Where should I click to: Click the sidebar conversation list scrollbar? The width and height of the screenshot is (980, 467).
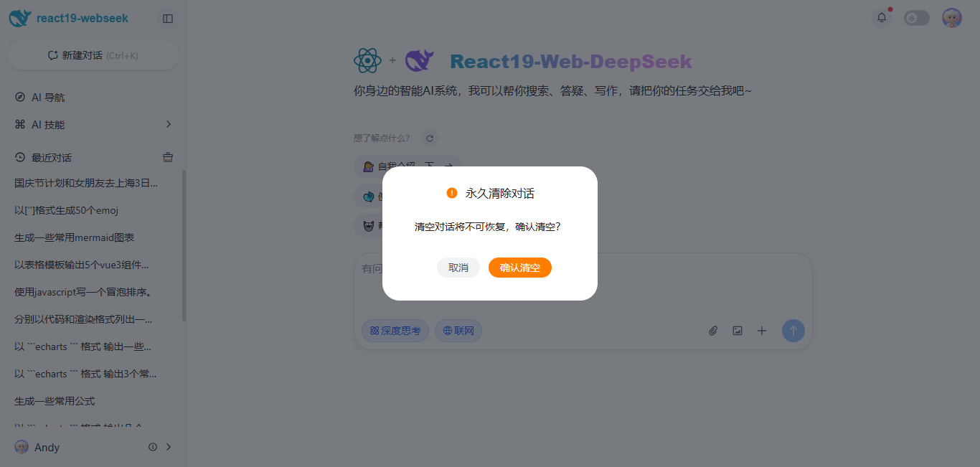[x=184, y=245]
